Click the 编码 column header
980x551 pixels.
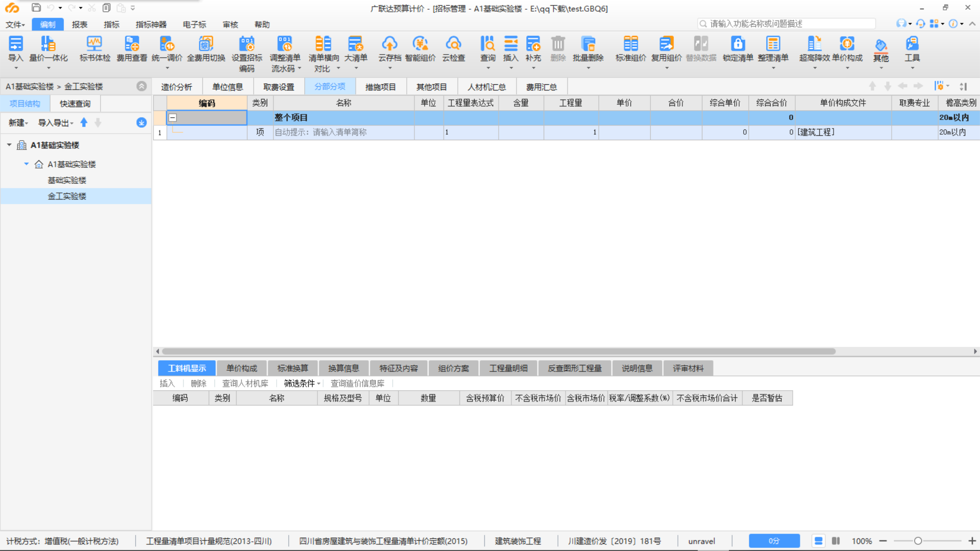point(207,103)
